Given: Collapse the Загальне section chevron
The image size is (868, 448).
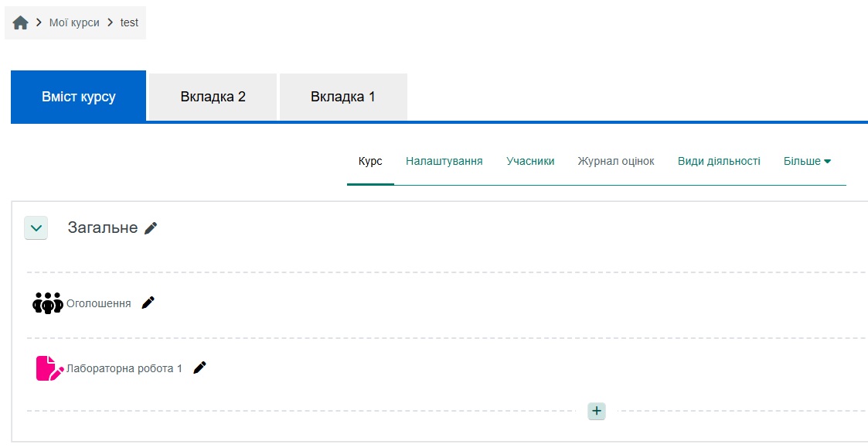Looking at the screenshot, I should [36, 228].
